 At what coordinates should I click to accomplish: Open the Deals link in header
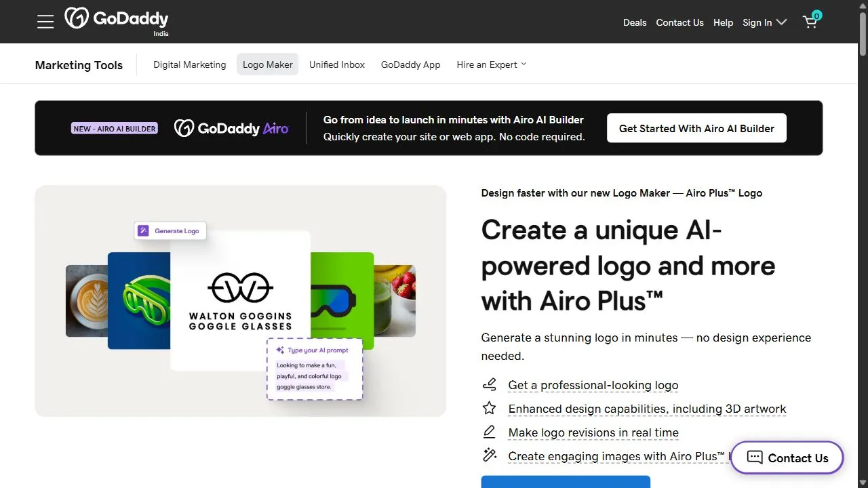point(635,22)
